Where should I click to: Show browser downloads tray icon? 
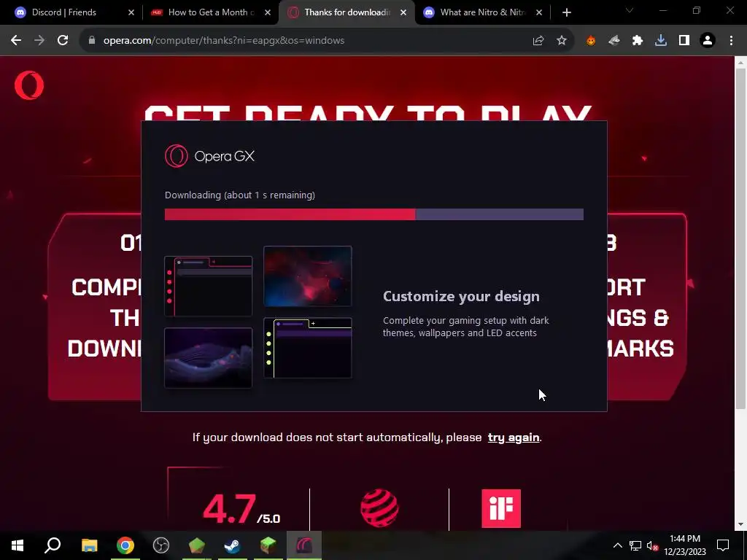[661, 41]
